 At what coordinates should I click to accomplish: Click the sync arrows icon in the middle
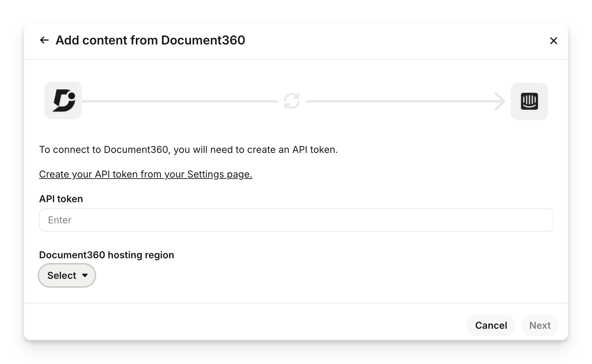pos(292,101)
